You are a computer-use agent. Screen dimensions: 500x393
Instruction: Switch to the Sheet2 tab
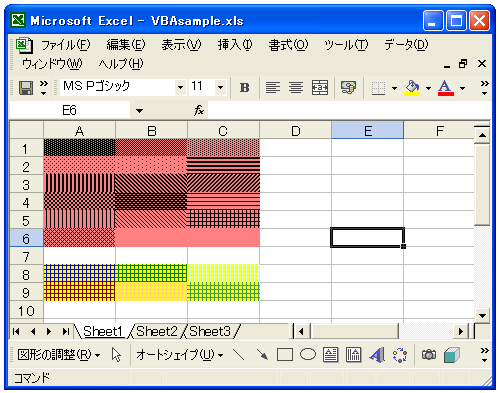[x=157, y=331]
